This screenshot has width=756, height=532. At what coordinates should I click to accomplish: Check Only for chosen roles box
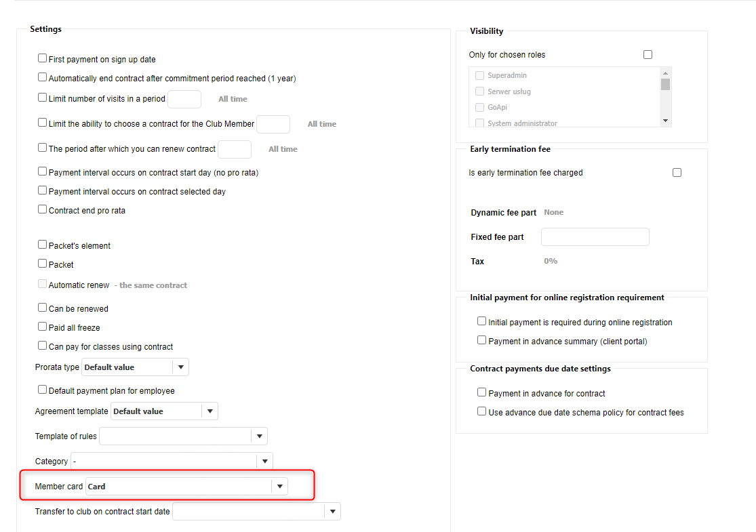pyautogui.click(x=648, y=55)
